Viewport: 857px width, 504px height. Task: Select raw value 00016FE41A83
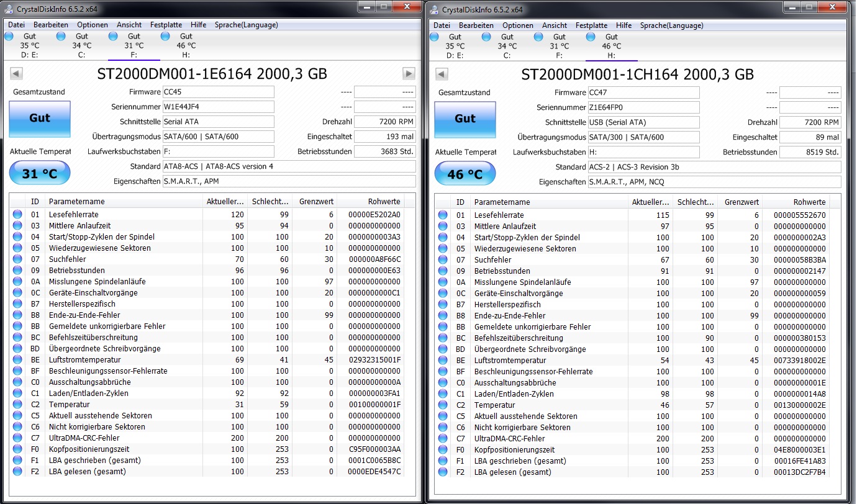(800, 461)
